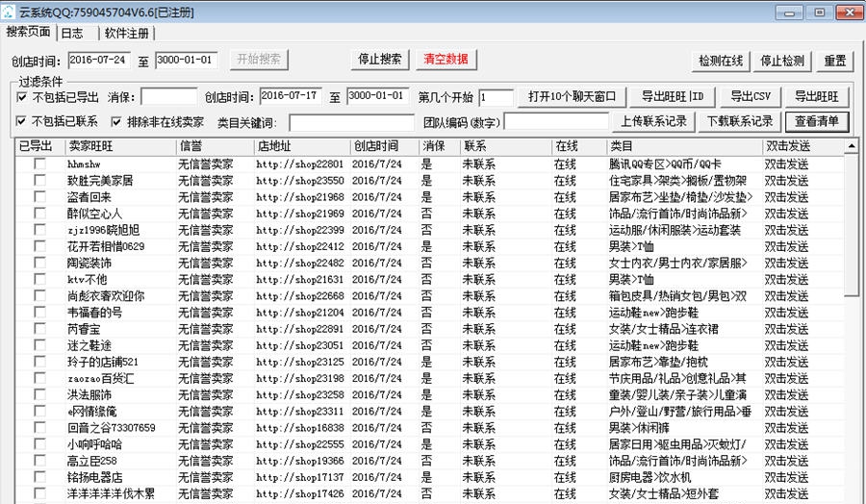Export data with 导出CSV button
866x504 pixels.
750,96
